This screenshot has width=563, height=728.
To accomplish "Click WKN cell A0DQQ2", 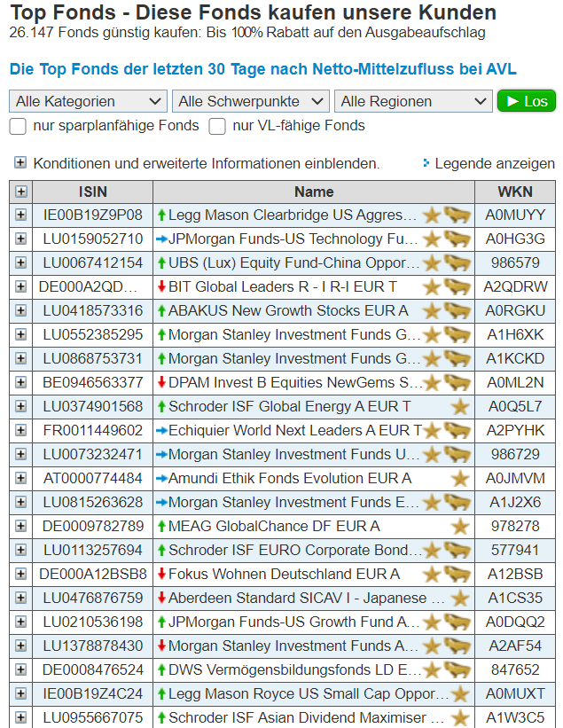I will coord(515,622).
